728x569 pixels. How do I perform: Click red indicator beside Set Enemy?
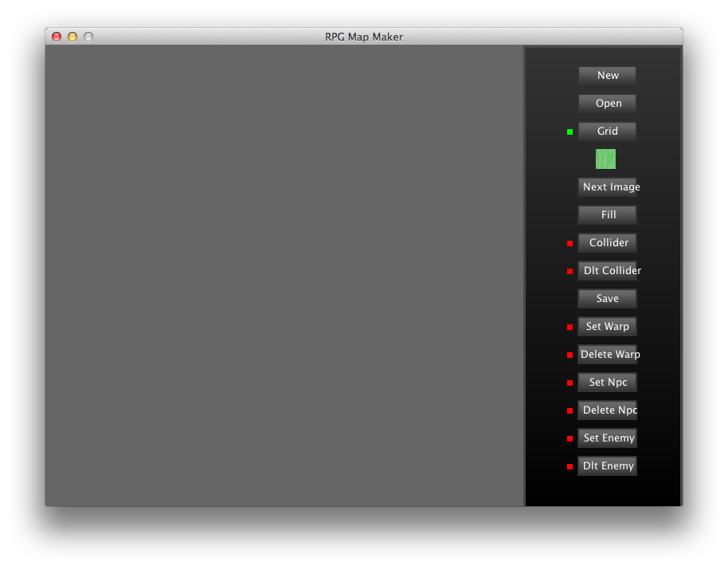tap(569, 438)
